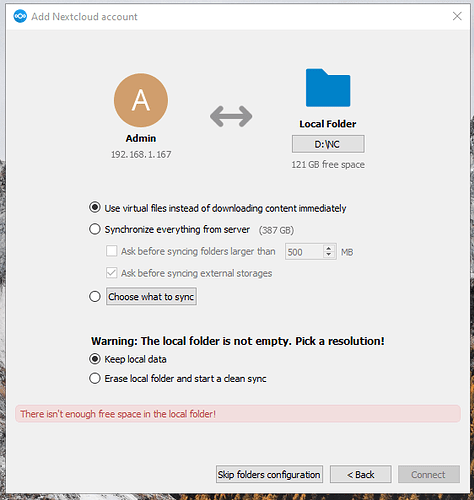Image resolution: width=474 pixels, height=500 pixels.
Task: Select Keep local data option
Action: tap(95, 359)
